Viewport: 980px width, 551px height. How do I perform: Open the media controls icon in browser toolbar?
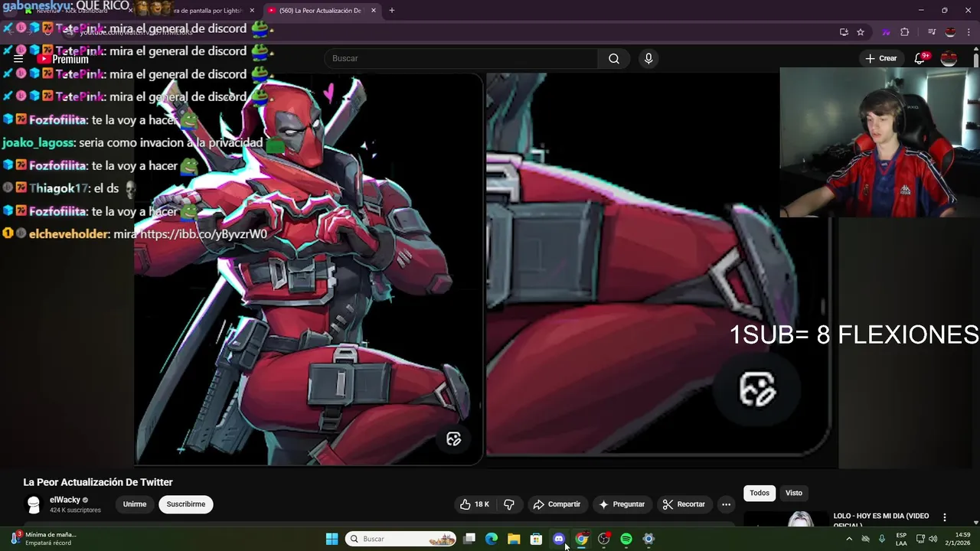pos(932,32)
